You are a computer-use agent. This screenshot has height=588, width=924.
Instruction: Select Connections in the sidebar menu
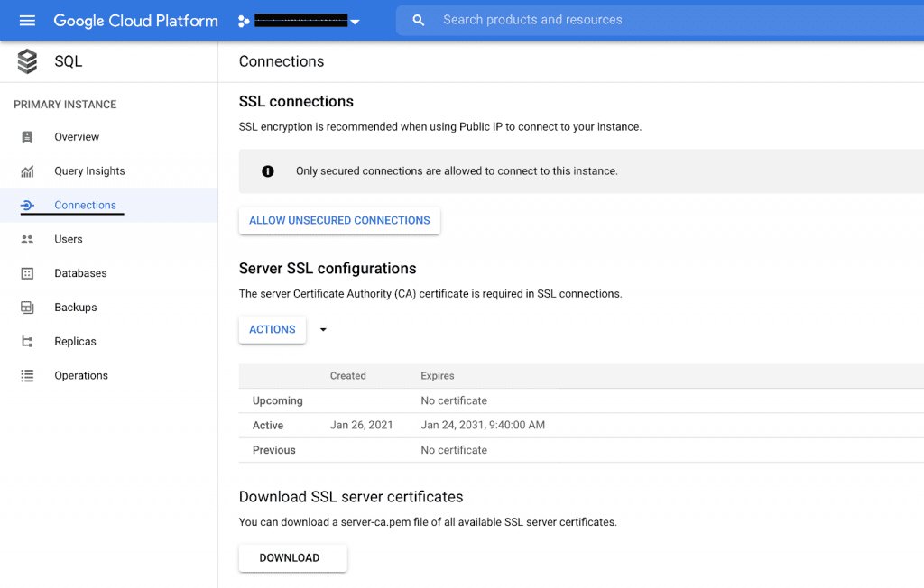coord(85,206)
